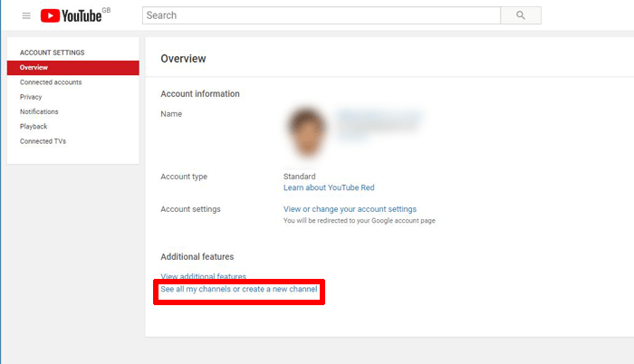Select Overview in account settings sidebar
634x364 pixels.
[72, 68]
